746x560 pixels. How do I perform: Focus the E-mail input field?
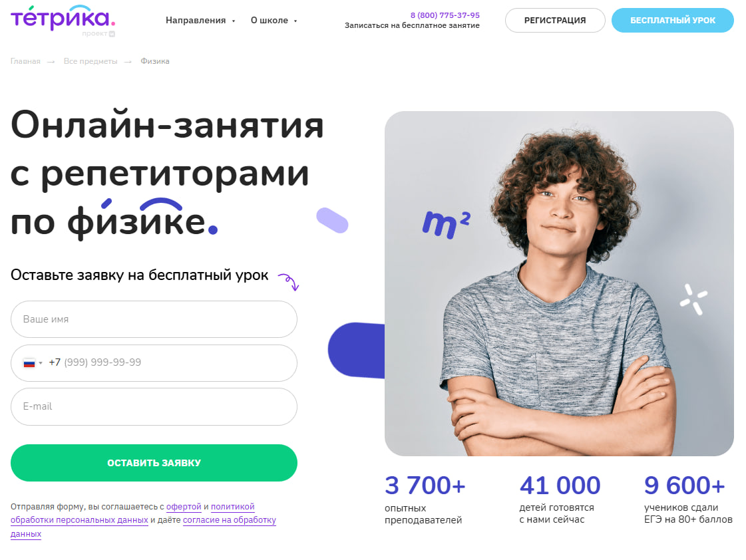(154, 407)
